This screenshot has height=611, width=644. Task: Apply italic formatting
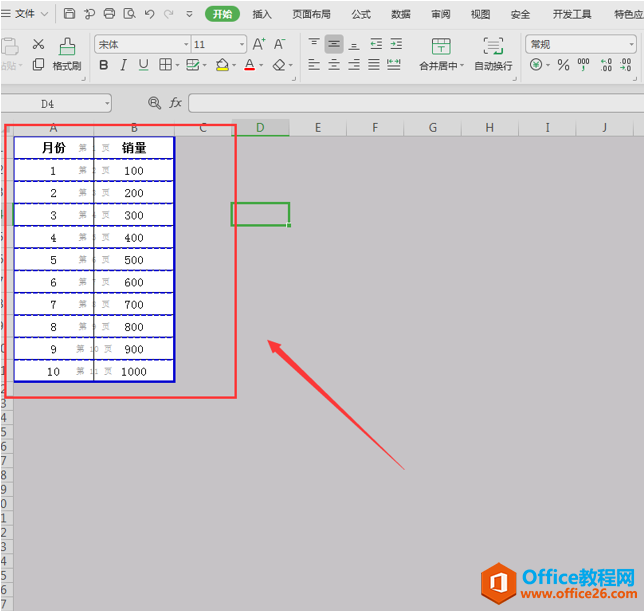click(123, 65)
